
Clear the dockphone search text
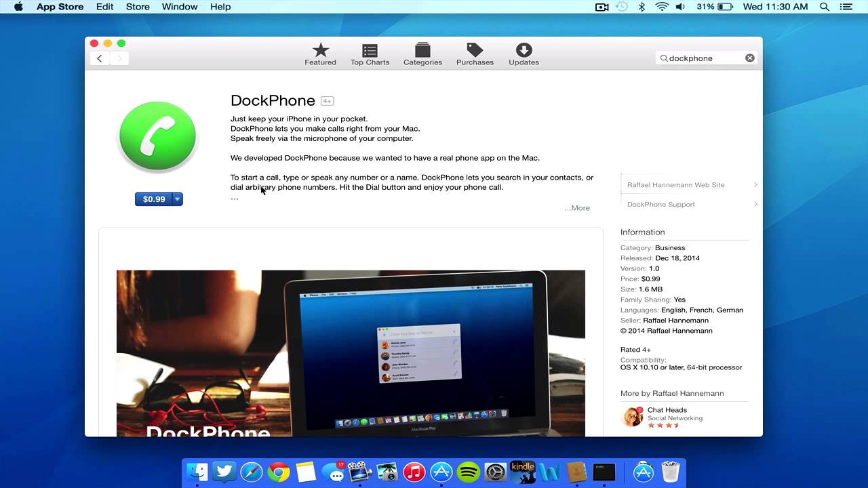[x=749, y=58]
